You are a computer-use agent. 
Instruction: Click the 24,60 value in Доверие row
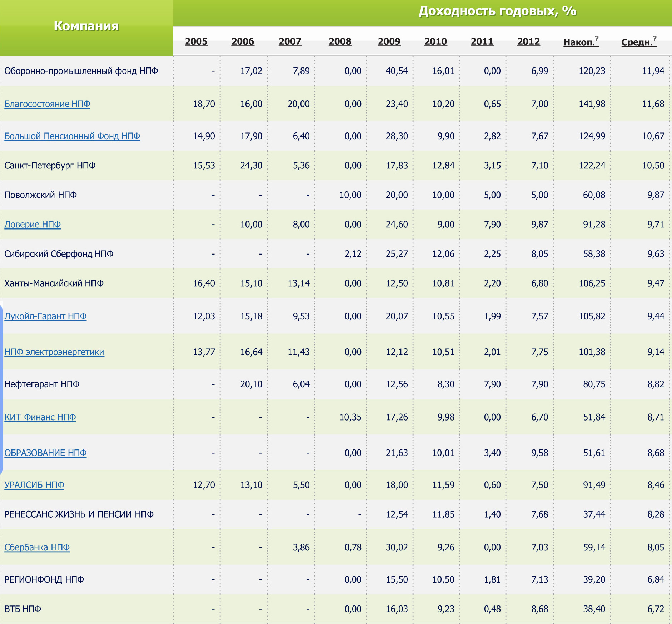point(397,224)
